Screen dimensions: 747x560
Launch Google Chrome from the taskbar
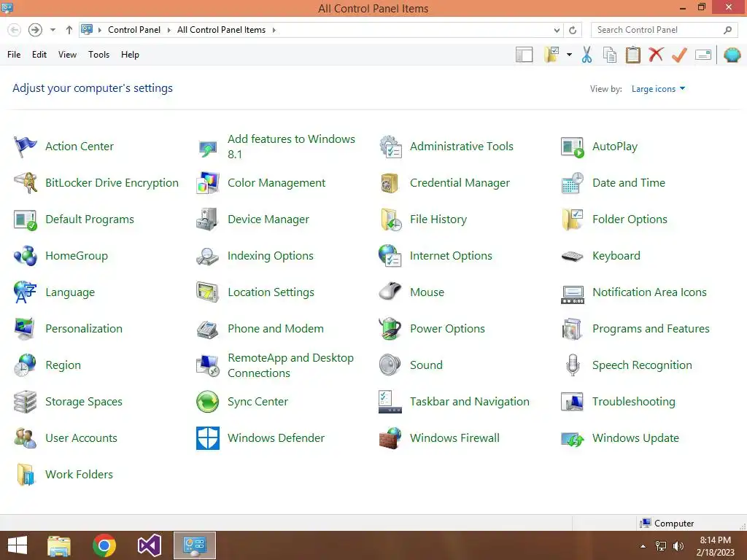(x=104, y=545)
